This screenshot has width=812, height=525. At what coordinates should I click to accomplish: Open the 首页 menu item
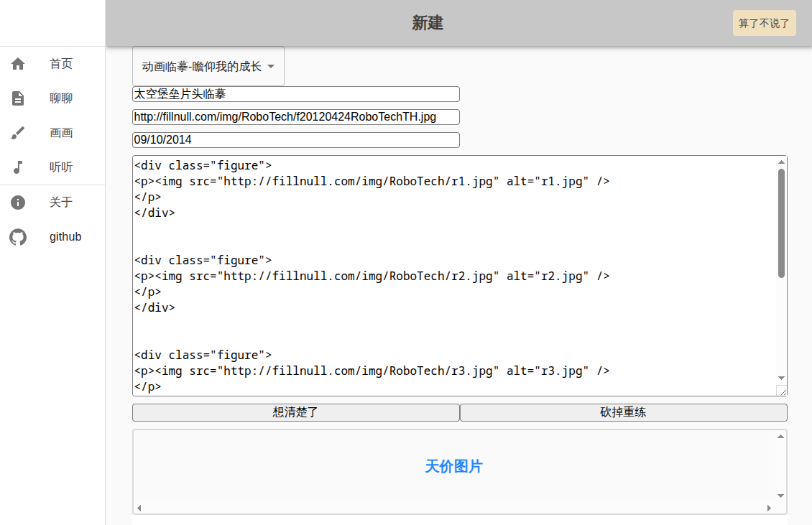(61, 64)
